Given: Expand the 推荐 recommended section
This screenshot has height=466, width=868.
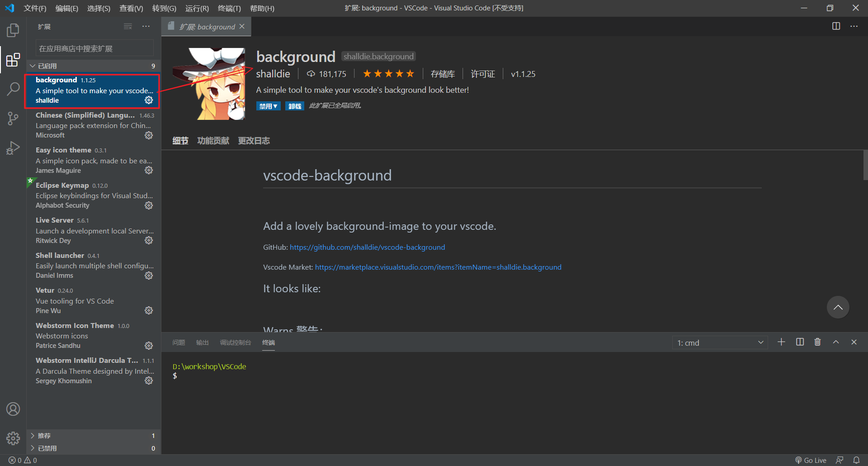Looking at the screenshot, I should pyautogui.click(x=94, y=436).
